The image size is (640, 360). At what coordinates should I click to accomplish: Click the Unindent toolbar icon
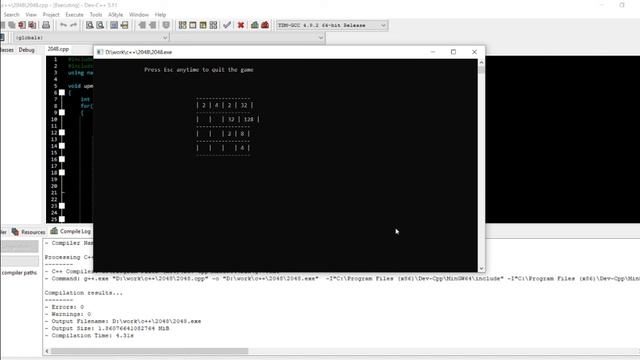point(152,25)
